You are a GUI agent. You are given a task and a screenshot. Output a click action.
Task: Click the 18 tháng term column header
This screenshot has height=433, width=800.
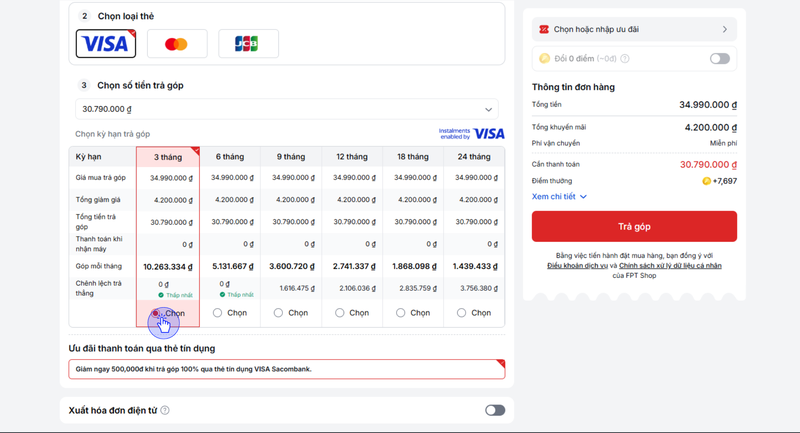[x=413, y=157]
